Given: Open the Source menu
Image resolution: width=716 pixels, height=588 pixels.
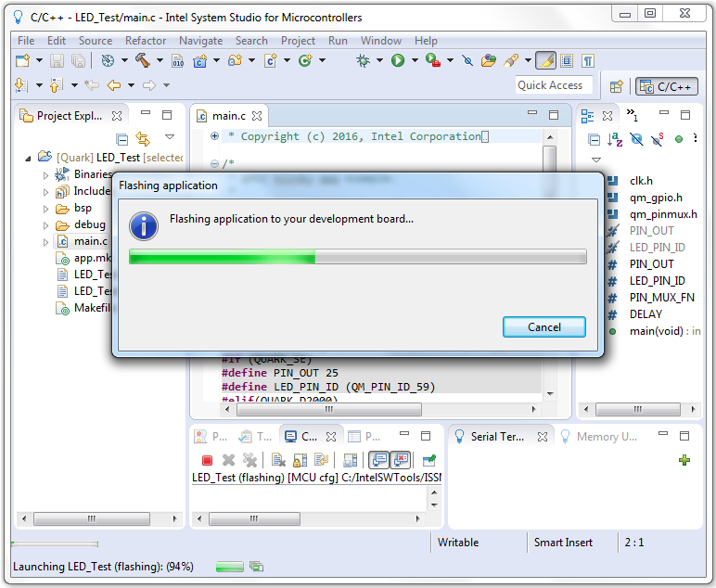Looking at the screenshot, I should 96,41.
